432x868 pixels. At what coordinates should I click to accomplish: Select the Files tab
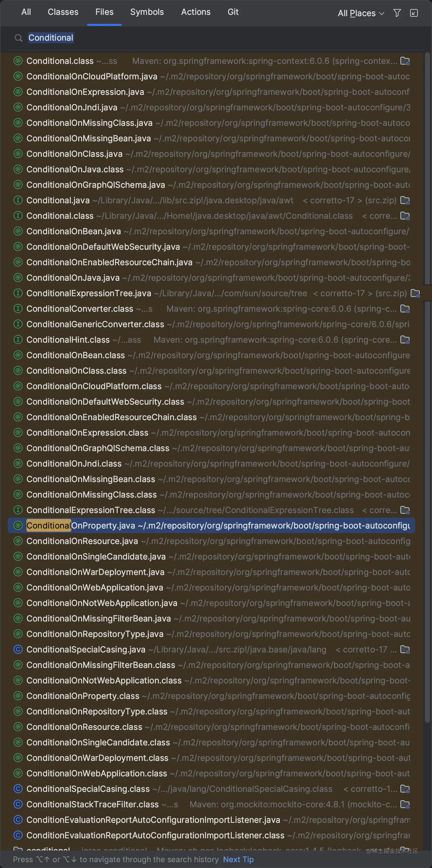click(x=104, y=12)
